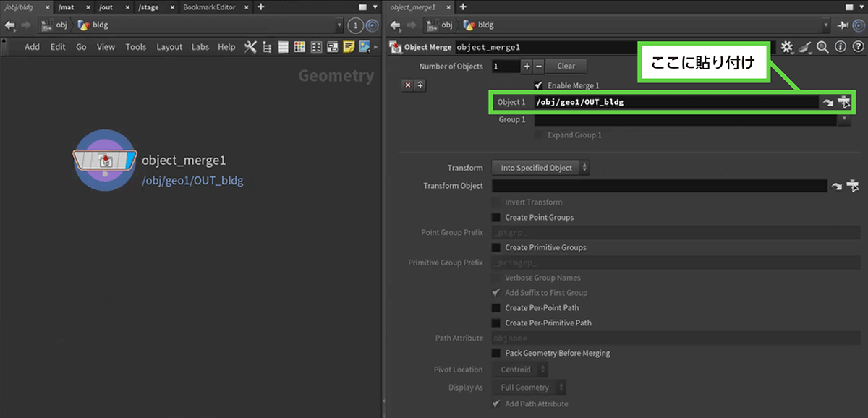Click the Object 1 operator chooser icon
The width and height of the screenshot is (868, 418).
(x=843, y=103)
